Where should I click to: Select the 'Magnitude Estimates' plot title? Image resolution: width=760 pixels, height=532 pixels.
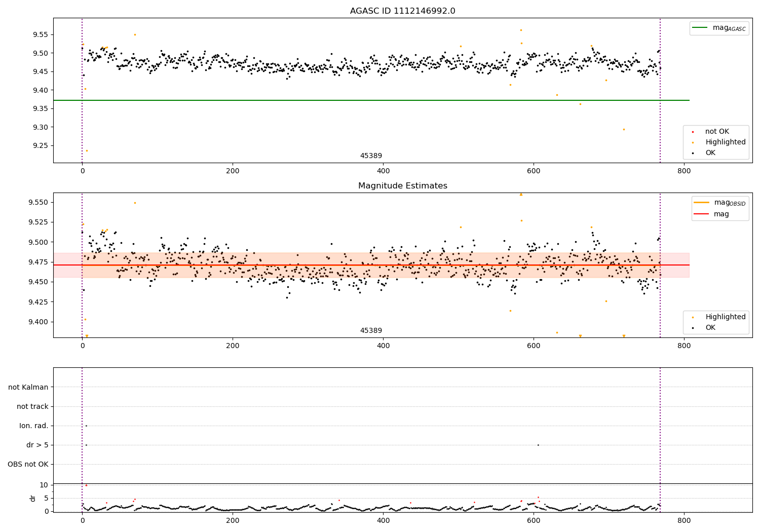pyautogui.click(x=402, y=186)
